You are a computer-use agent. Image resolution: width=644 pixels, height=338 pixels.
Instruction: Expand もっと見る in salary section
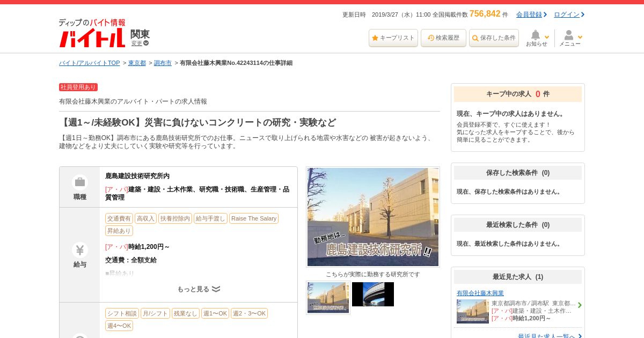(x=199, y=289)
